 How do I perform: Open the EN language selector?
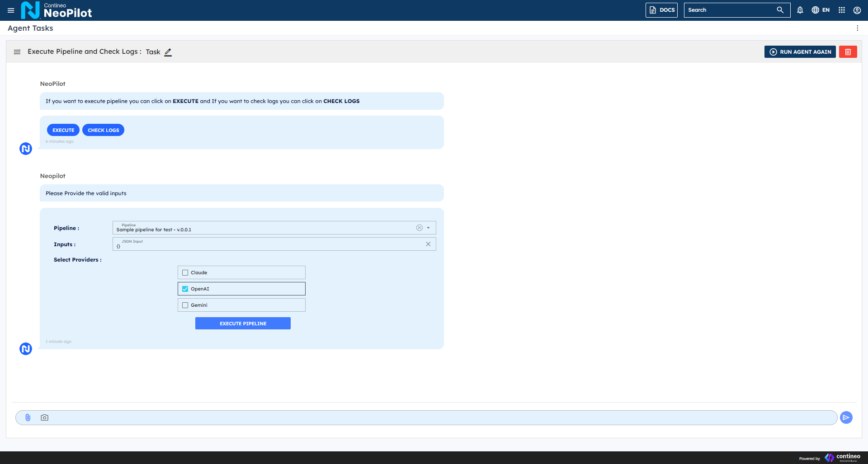point(821,10)
